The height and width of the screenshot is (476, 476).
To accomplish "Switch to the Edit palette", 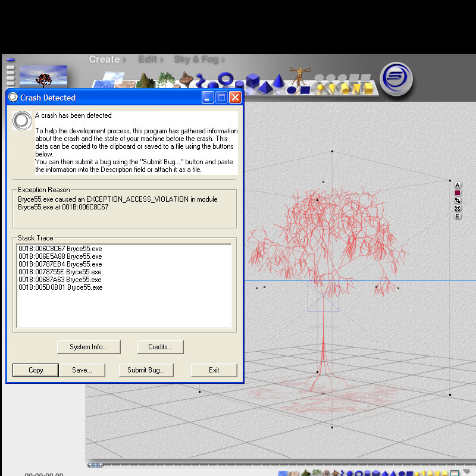I will click(148, 59).
